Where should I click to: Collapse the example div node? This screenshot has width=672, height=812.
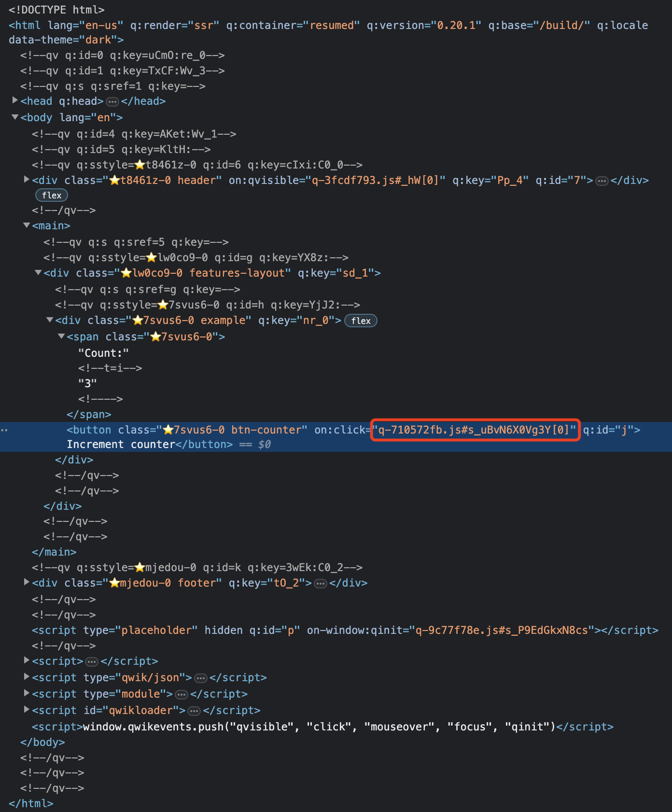(50, 320)
